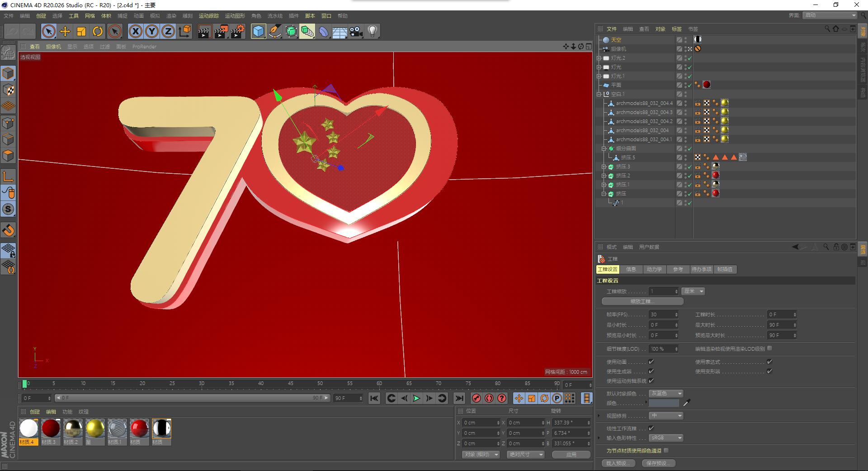Click the magnet icon in left toolbar

[9, 230]
